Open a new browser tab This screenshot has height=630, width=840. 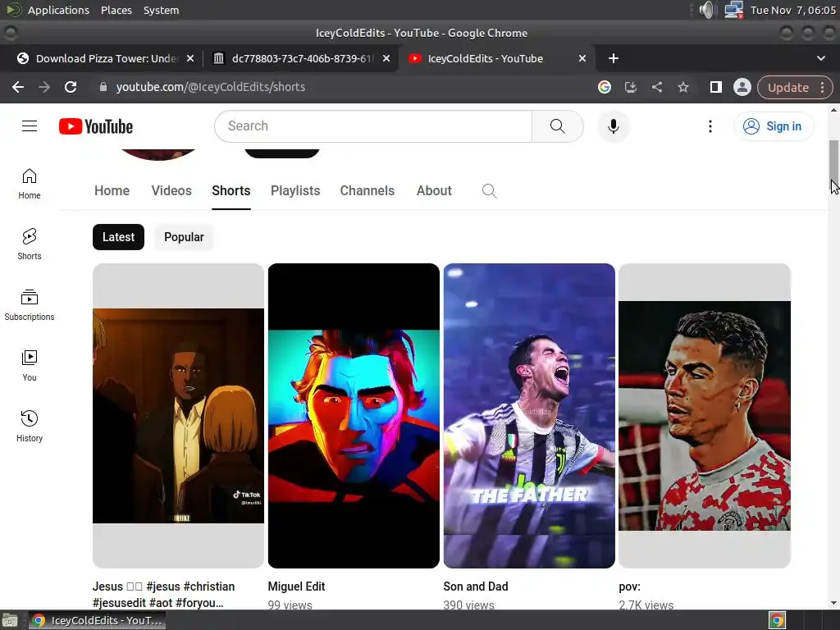(614, 58)
